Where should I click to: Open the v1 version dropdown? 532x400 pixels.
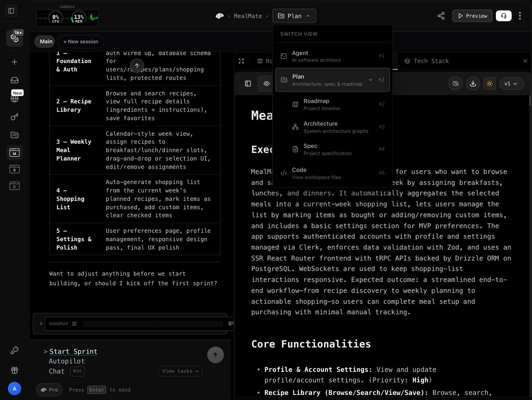(511, 84)
